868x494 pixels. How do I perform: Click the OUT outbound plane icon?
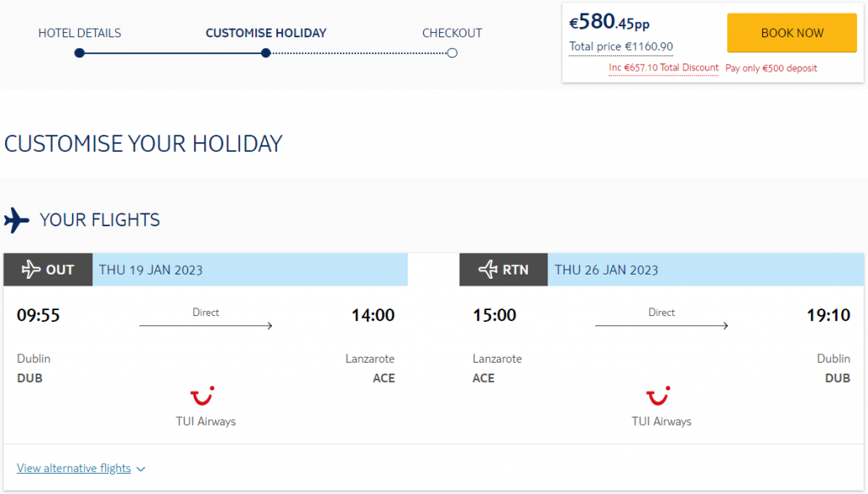point(31,269)
